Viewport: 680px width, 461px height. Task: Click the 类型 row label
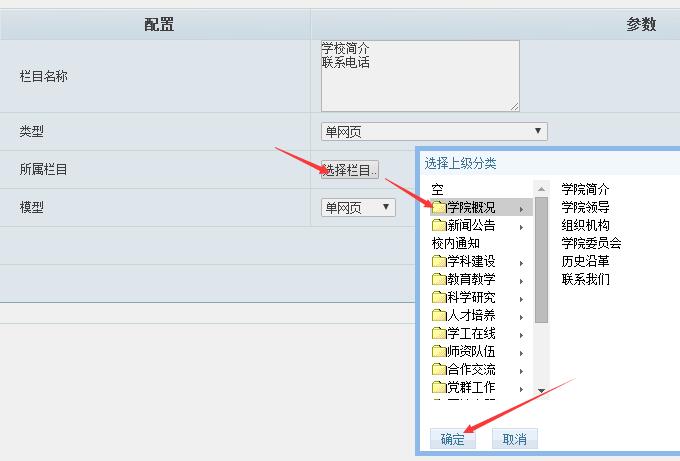[32, 131]
